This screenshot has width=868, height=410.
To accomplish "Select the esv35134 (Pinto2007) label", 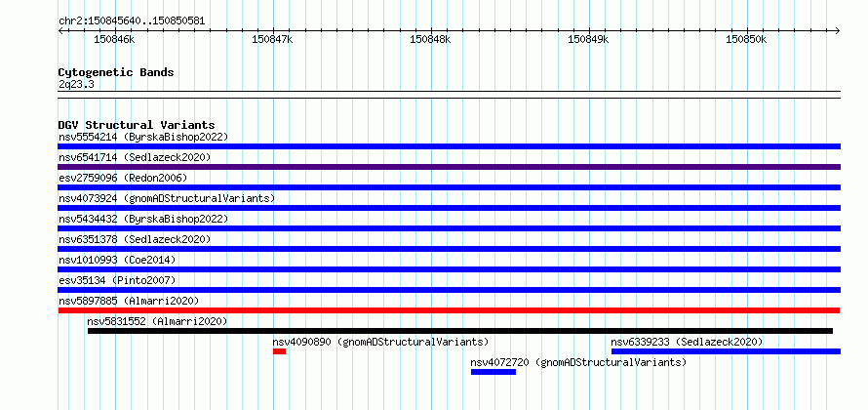I will click(x=117, y=280).
